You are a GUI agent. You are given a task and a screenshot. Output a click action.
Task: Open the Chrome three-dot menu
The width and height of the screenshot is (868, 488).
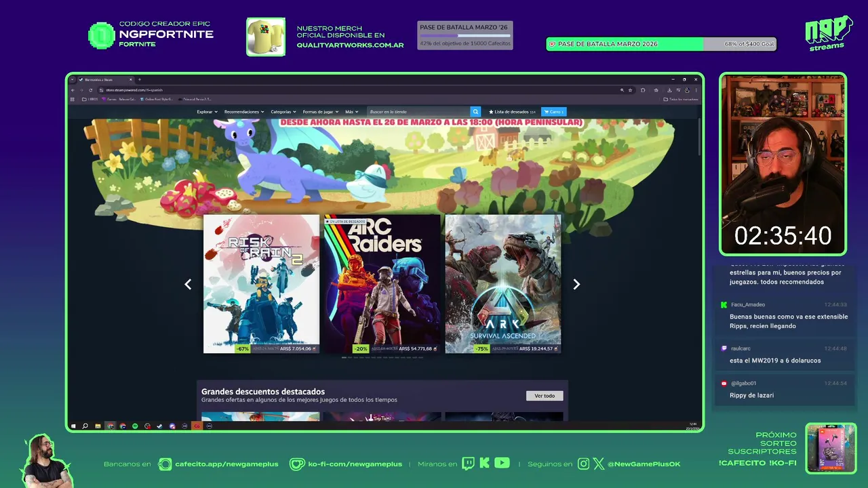(x=696, y=90)
